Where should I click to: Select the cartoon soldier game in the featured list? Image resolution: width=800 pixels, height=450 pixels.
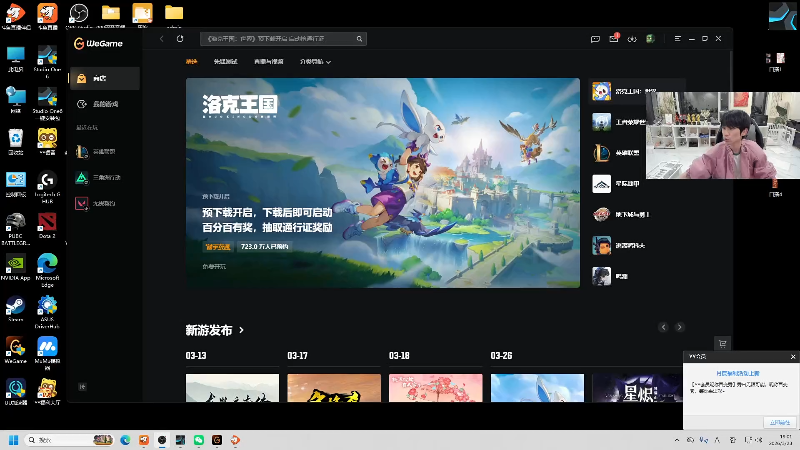tap(620, 245)
